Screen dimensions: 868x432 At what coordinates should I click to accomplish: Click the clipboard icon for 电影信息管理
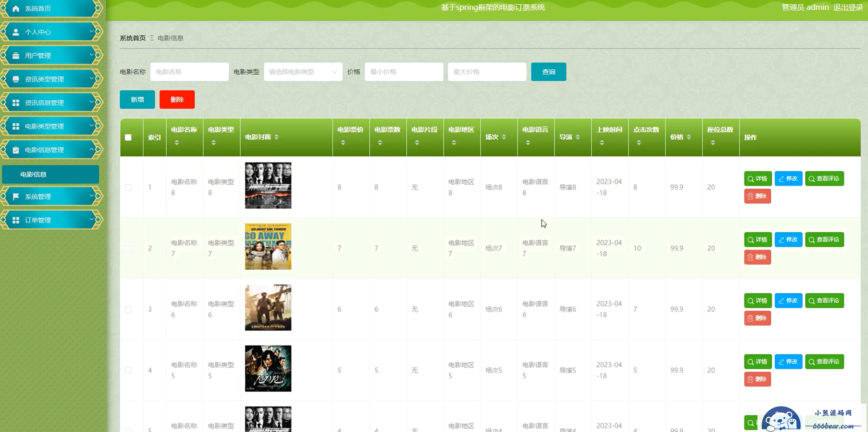click(16, 150)
